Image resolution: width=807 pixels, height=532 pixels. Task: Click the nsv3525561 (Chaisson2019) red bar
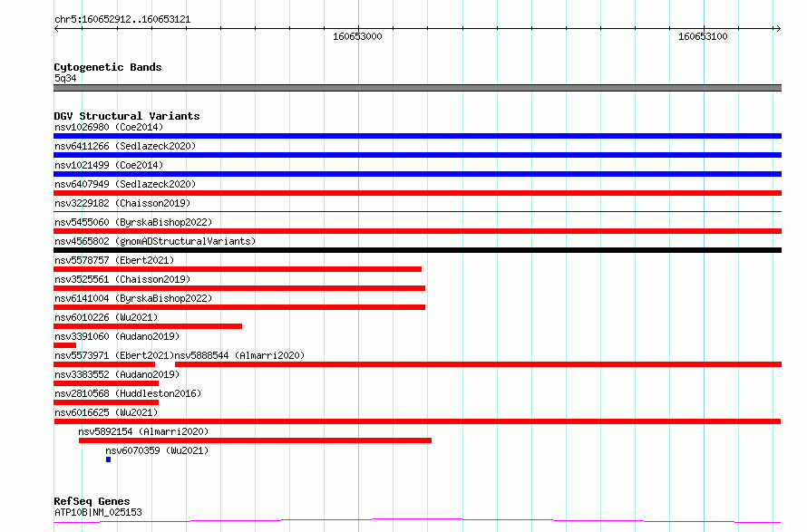click(x=239, y=288)
